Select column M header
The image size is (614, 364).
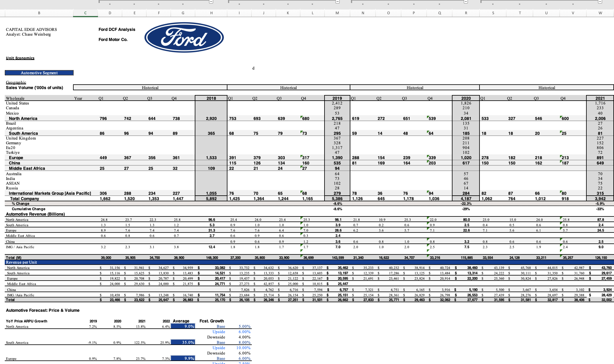(337, 13)
